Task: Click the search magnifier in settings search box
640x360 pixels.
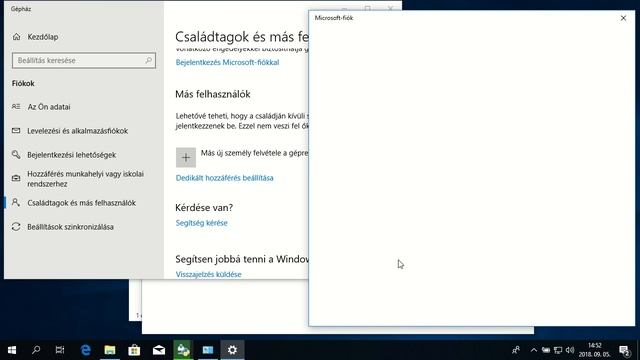Action: (x=149, y=60)
